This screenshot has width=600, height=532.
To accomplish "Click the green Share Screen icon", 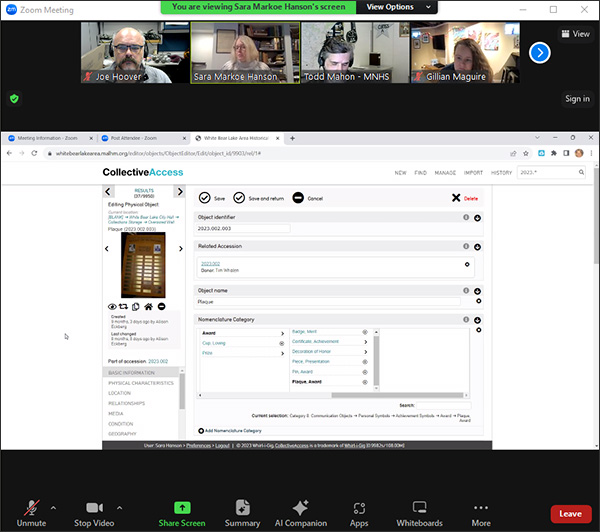I will coord(181,507).
